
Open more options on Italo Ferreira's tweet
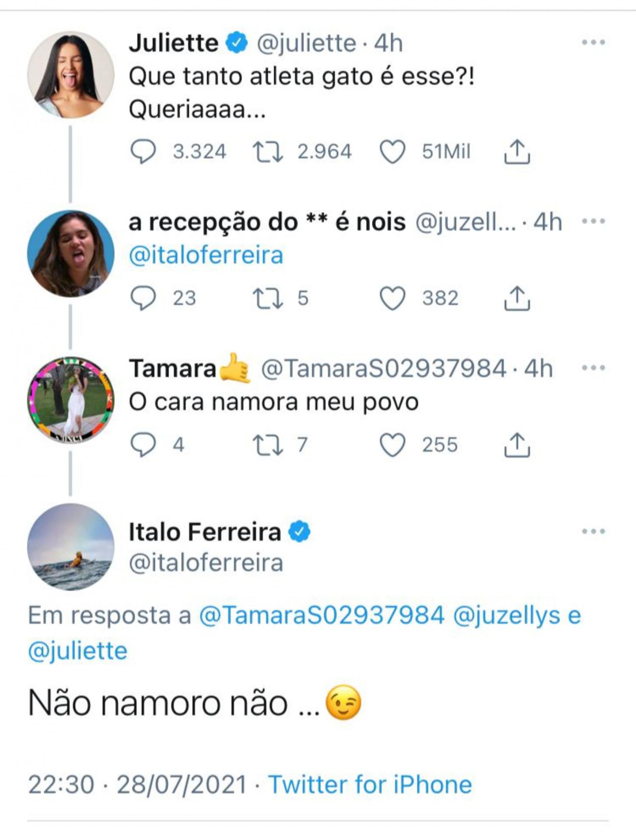(593, 531)
